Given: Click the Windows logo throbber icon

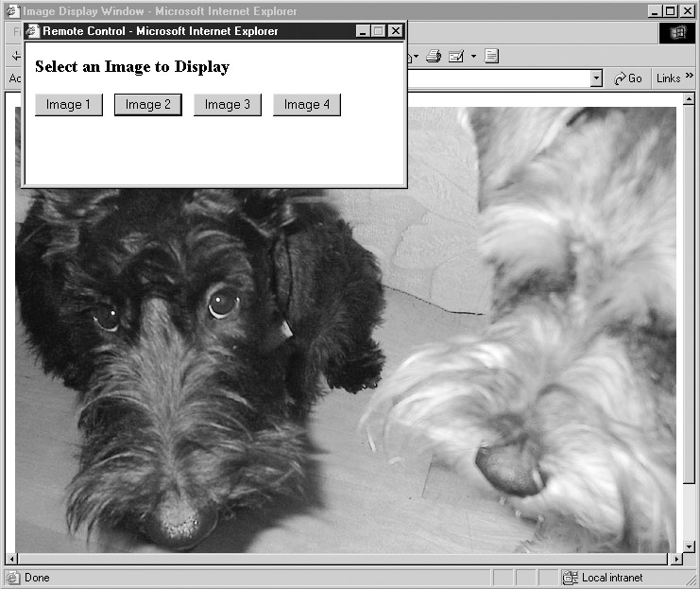Looking at the screenshot, I should (677, 32).
